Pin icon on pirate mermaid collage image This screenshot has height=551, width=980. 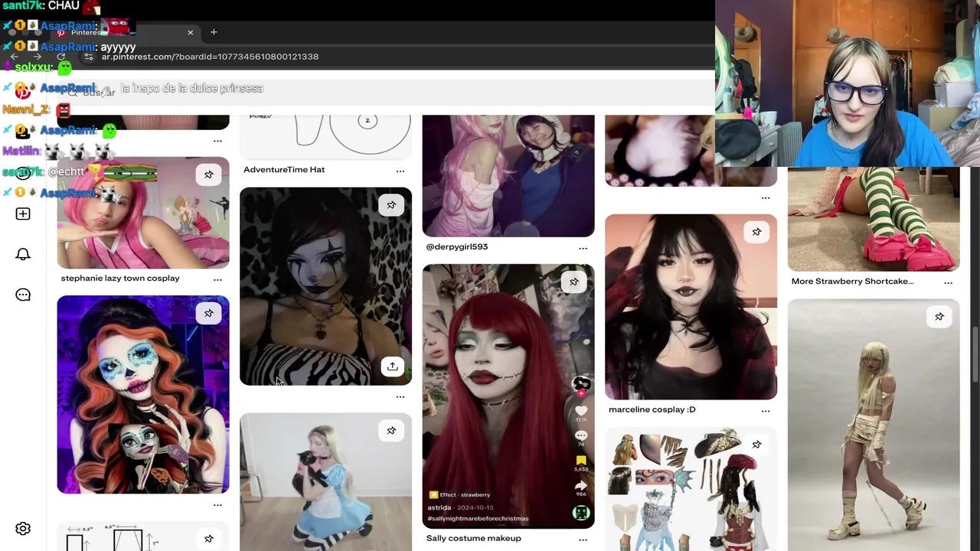pyautogui.click(x=756, y=445)
